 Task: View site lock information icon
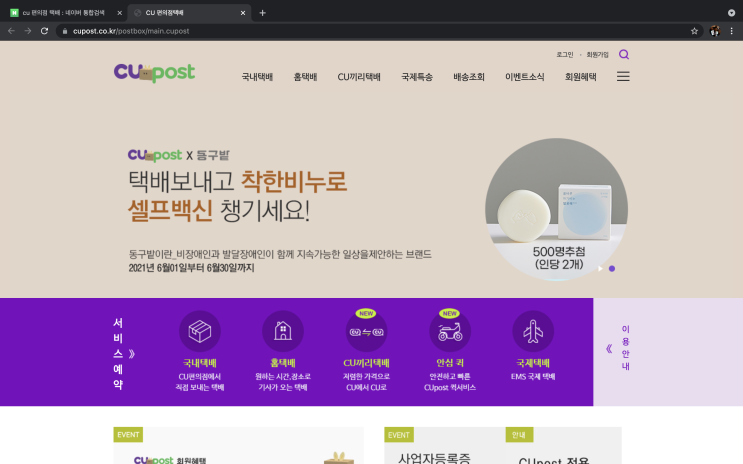(65, 31)
